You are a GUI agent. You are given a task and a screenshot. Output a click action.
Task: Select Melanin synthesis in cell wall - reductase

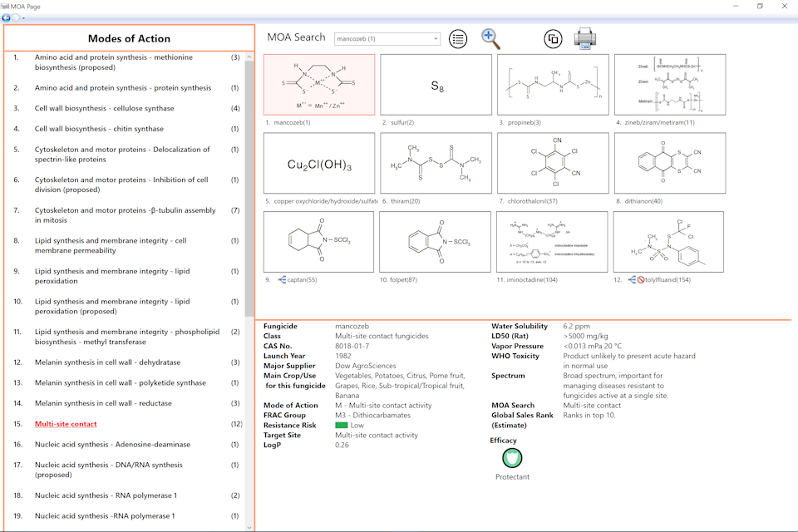pyautogui.click(x=103, y=403)
